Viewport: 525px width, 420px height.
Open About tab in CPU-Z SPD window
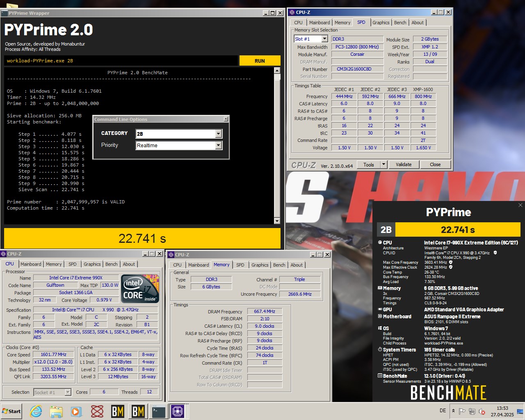[x=418, y=23]
